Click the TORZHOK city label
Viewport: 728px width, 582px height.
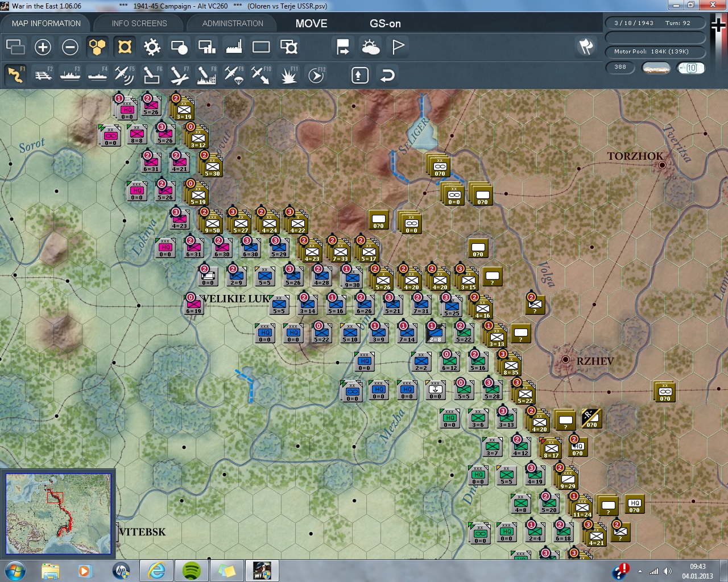tap(635, 156)
